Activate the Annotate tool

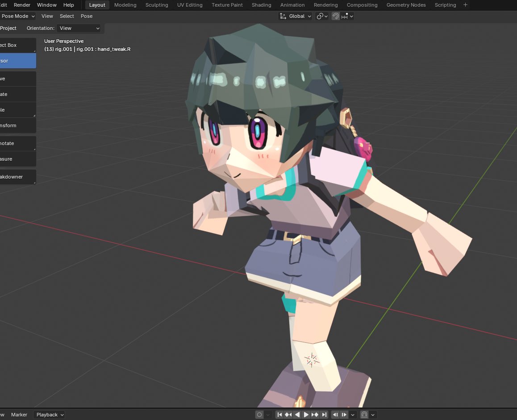[x=18, y=143]
